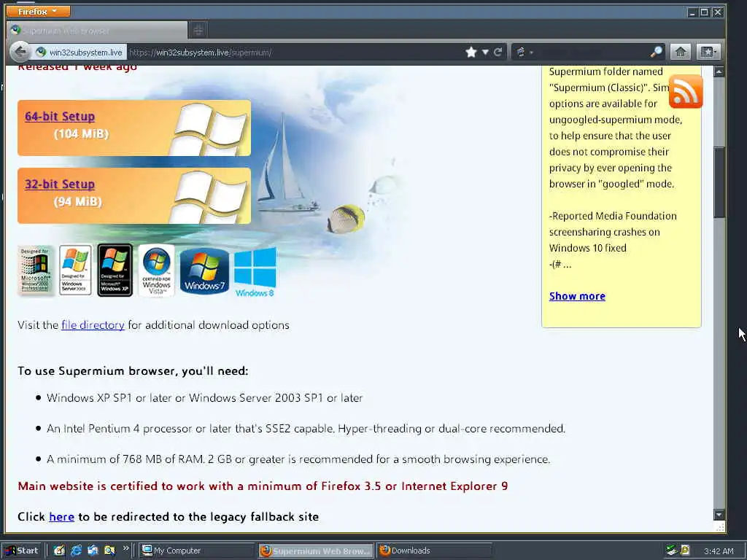This screenshot has height=560, width=747.
Task: Click scrollbar down arrow
Action: pyautogui.click(x=719, y=515)
